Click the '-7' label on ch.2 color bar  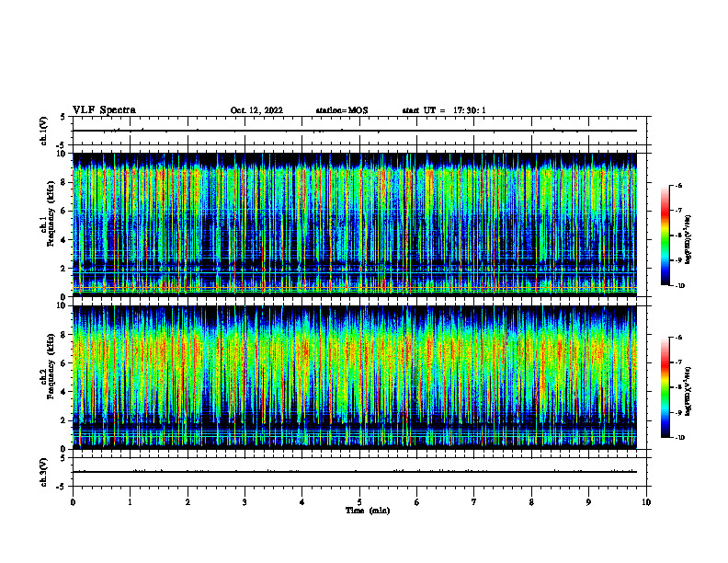pyautogui.click(x=678, y=362)
